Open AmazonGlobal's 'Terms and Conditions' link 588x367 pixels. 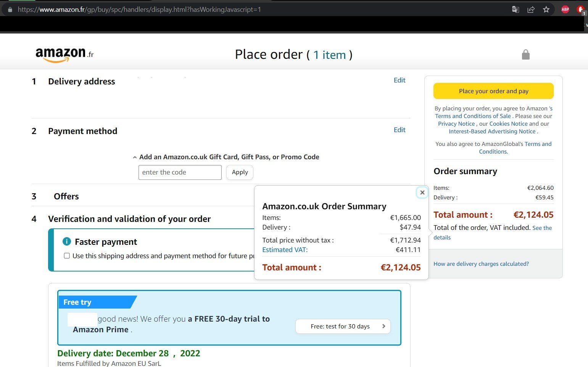[515, 148]
